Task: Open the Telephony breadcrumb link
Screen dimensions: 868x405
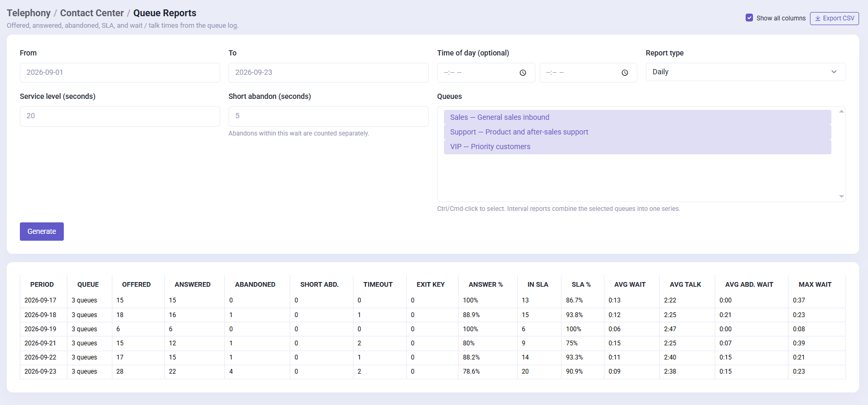Action: point(29,13)
